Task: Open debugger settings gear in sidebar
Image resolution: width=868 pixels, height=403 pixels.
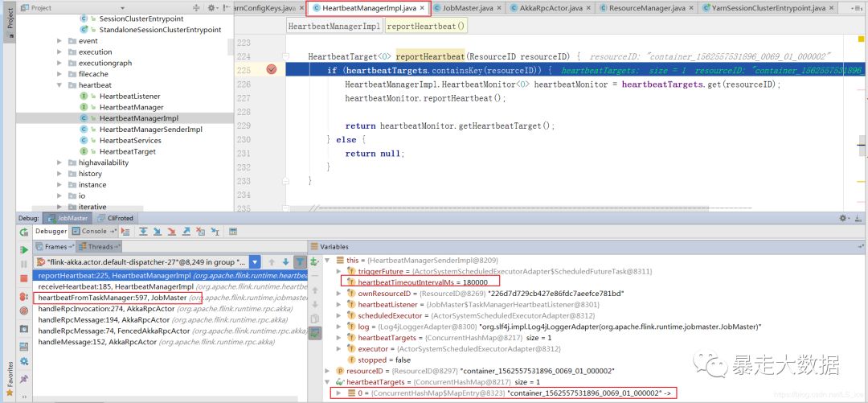Action: (x=24, y=361)
